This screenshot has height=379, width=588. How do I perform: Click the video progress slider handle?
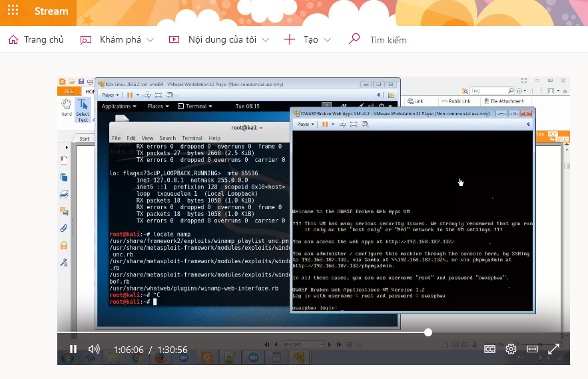pyautogui.click(x=428, y=332)
